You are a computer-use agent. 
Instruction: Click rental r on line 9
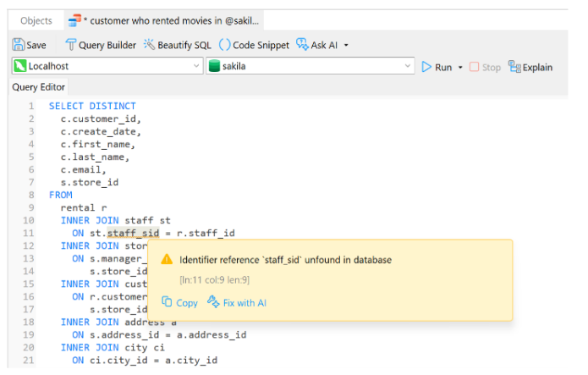pyautogui.click(x=84, y=208)
